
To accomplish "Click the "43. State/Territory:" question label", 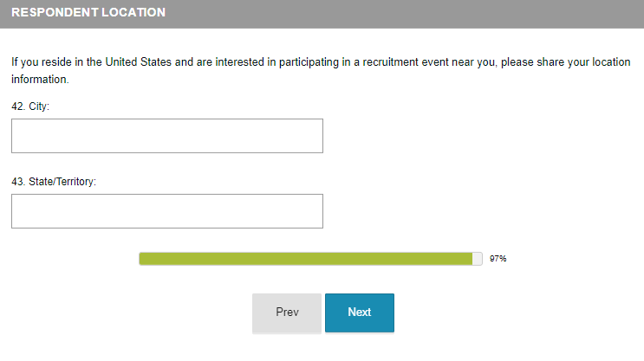I will [x=54, y=182].
